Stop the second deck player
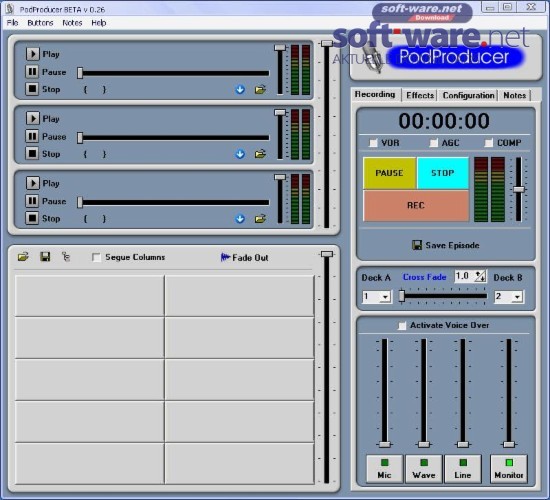550x500 pixels. tap(32, 153)
